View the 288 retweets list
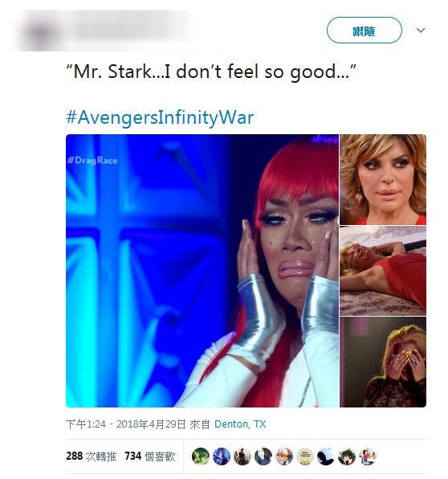The height and width of the screenshot is (479, 448). (x=91, y=456)
